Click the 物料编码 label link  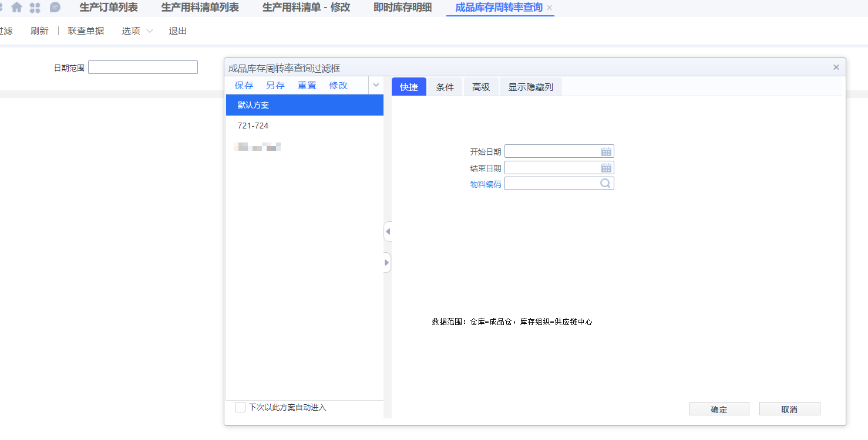click(486, 184)
